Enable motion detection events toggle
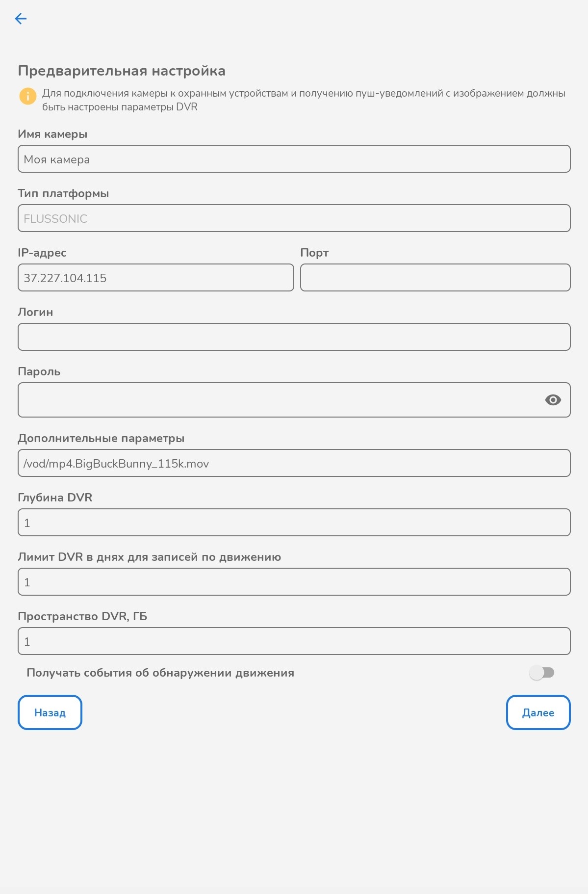This screenshot has width=588, height=894. pyautogui.click(x=541, y=673)
